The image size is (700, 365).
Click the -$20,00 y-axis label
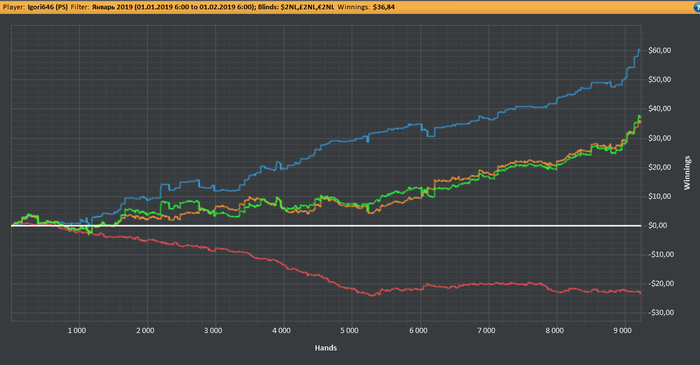click(x=660, y=283)
